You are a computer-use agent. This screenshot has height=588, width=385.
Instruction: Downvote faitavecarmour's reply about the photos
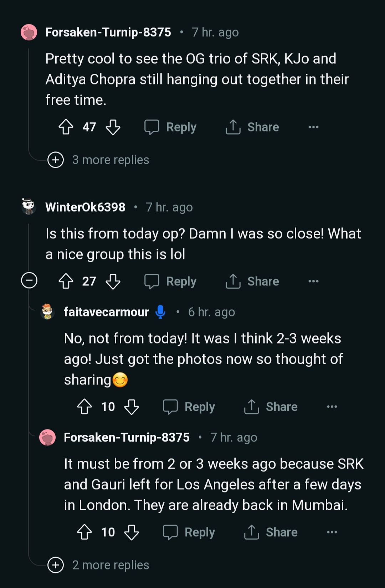(x=132, y=407)
